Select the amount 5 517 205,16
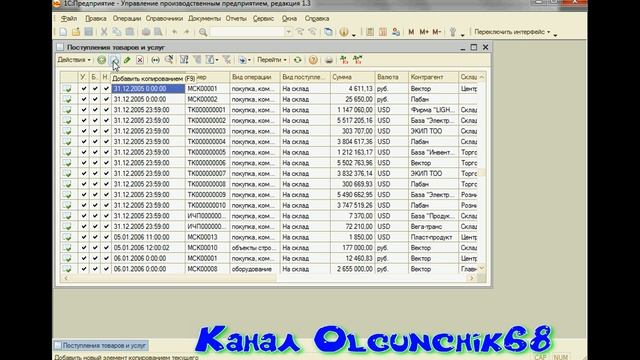Image resolution: width=640 pixels, height=360 pixels. (353, 120)
